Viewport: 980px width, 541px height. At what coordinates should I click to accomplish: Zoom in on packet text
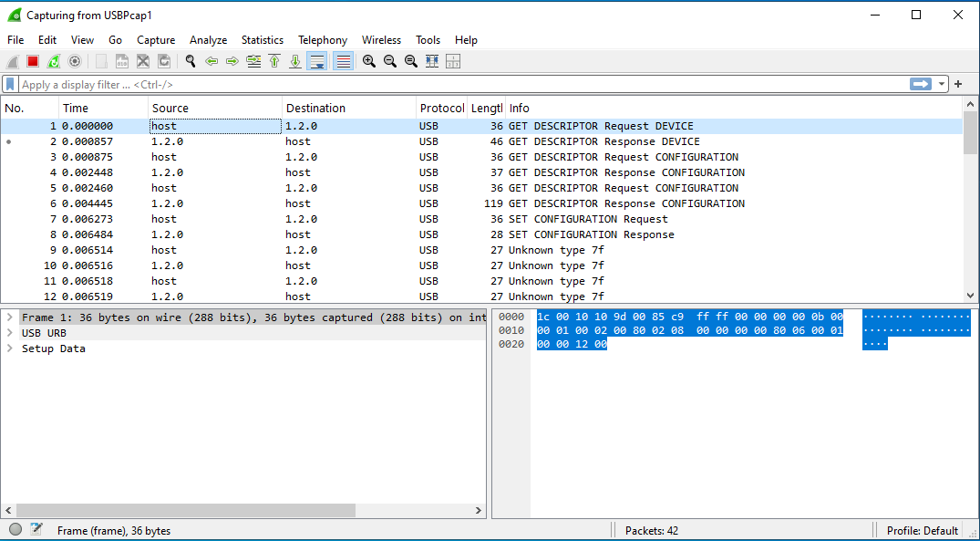pos(368,61)
